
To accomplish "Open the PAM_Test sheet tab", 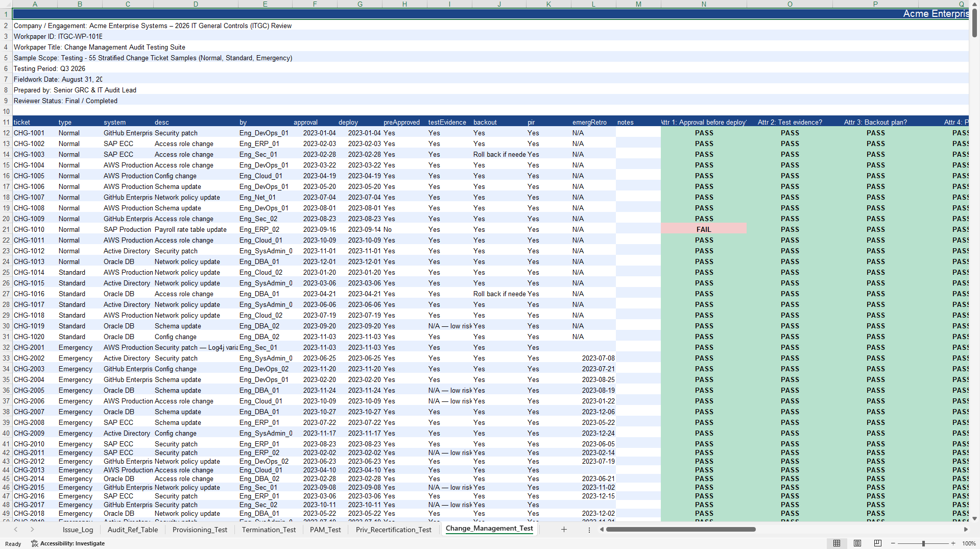I will [325, 530].
